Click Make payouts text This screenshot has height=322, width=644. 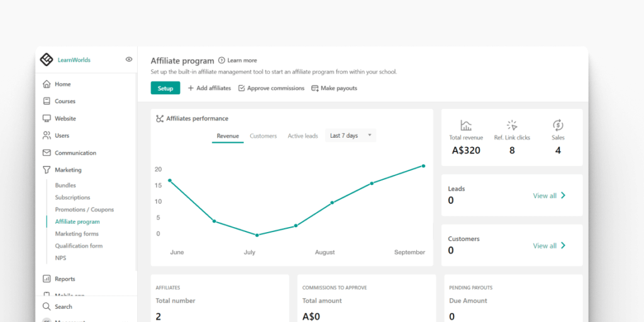tap(339, 88)
